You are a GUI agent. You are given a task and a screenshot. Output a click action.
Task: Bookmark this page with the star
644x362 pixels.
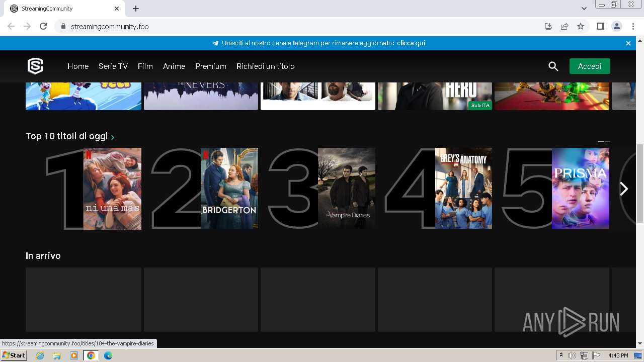(581, 26)
